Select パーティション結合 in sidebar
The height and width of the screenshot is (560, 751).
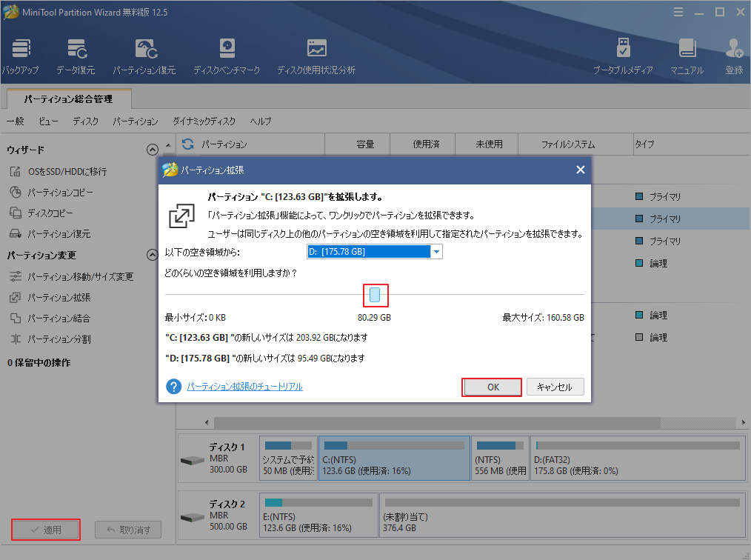point(50,318)
